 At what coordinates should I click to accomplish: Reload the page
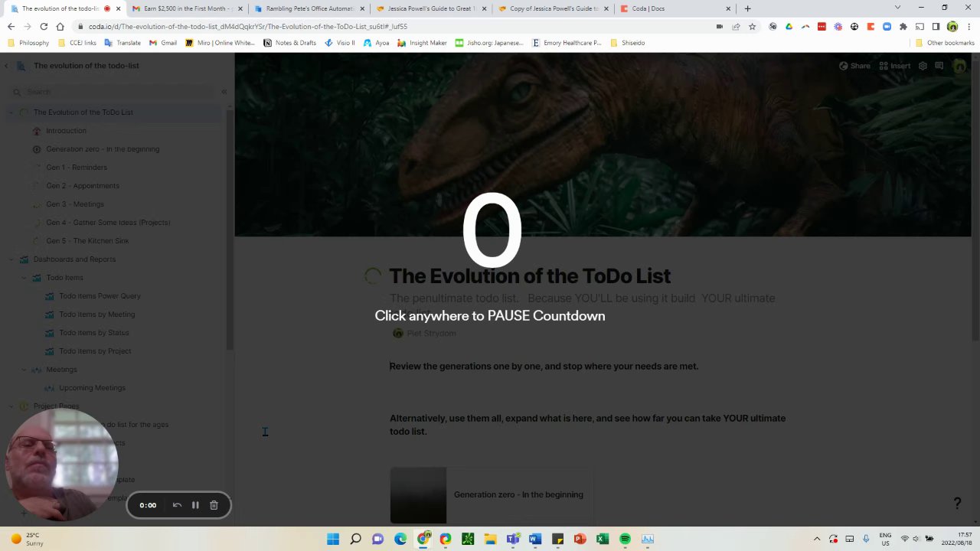point(44,26)
